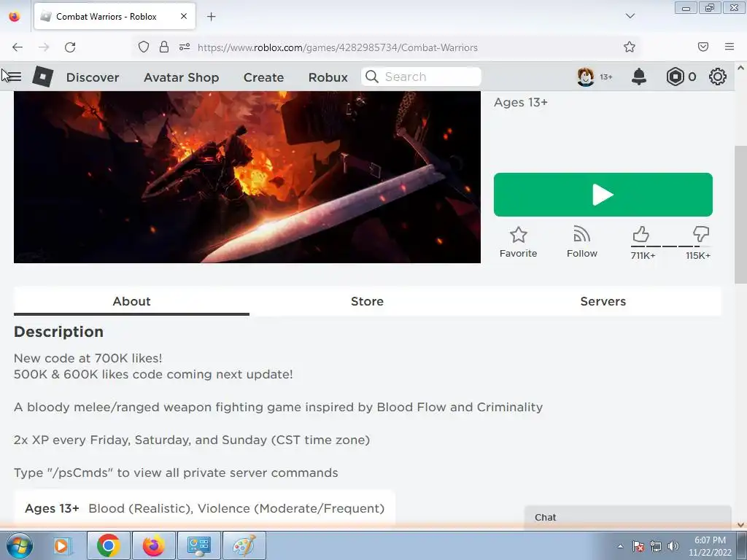This screenshot has width=747, height=560.
Task: Click the 'Ages 13+' rating beside thumbnail
Action: pos(521,102)
